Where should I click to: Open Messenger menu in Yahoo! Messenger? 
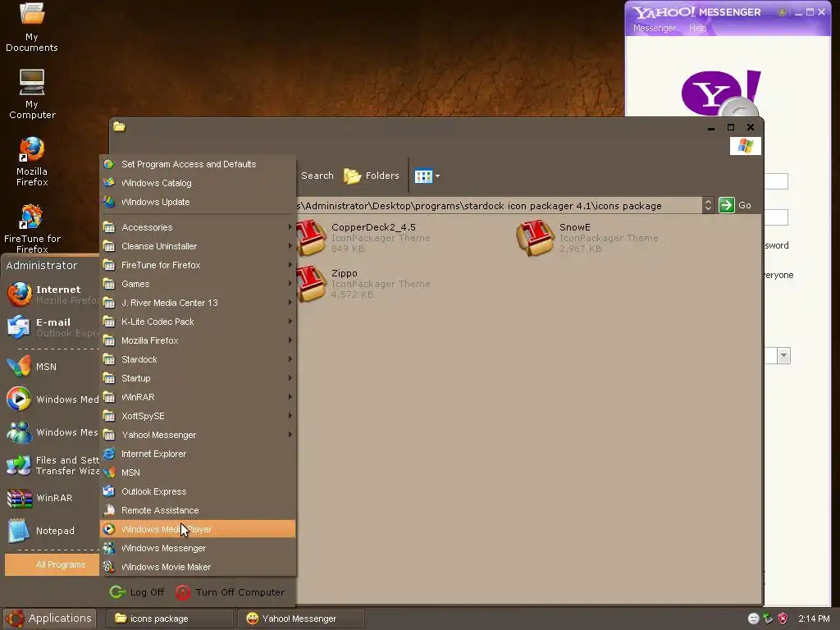(x=654, y=28)
